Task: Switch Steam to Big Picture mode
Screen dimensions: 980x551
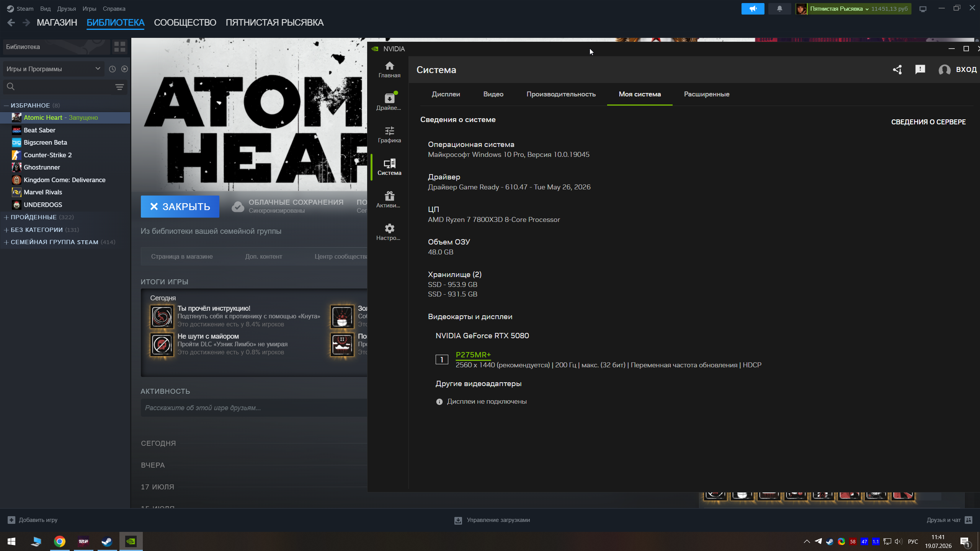Action: click(x=923, y=9)
